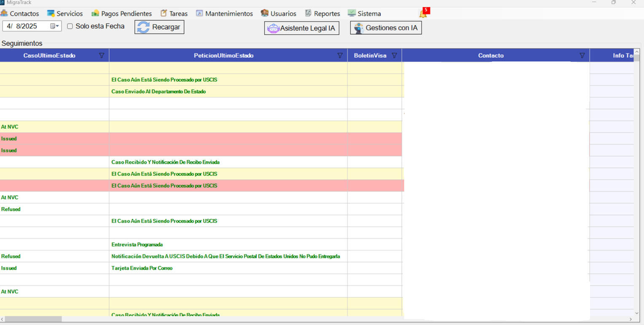Click the Sistema monitor icon

(x=352, y=13)
